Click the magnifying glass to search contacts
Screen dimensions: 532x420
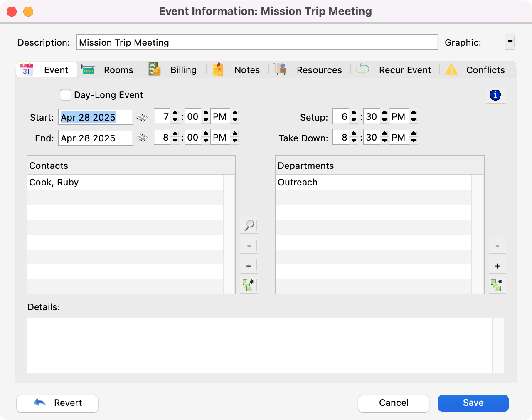pos(249,225)
